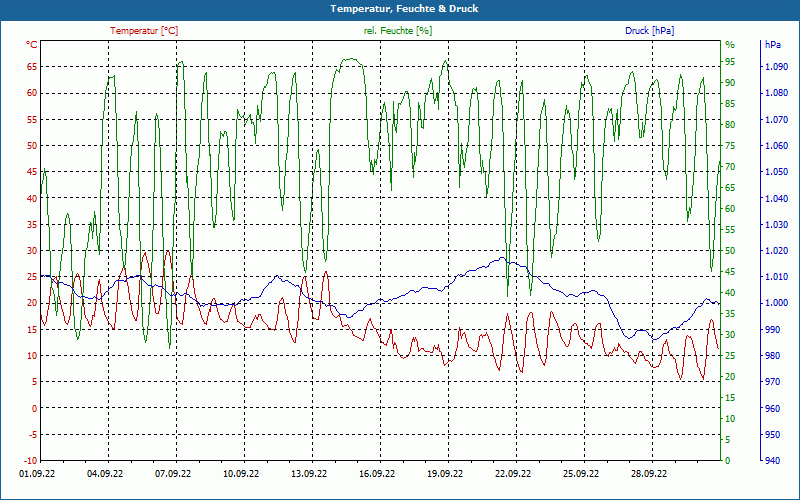Screen dimensions: 800x500
Task: Click the blue '960' pressure axis value
Action: click(x=773, y=408)
